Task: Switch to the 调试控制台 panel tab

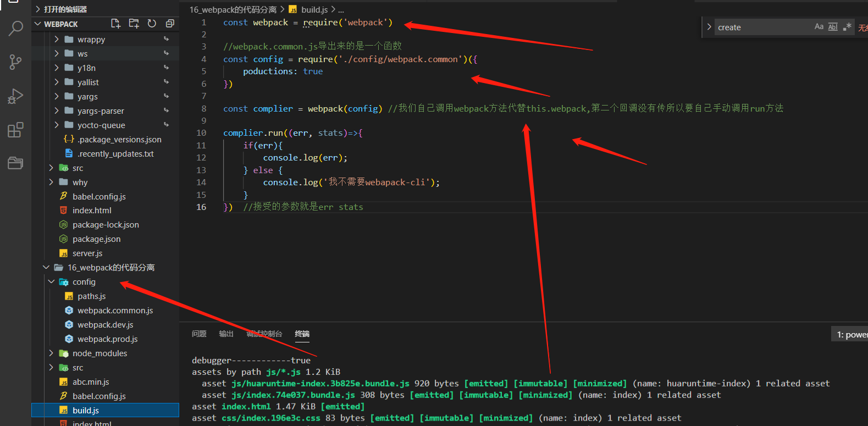Action: pos(264,334)
